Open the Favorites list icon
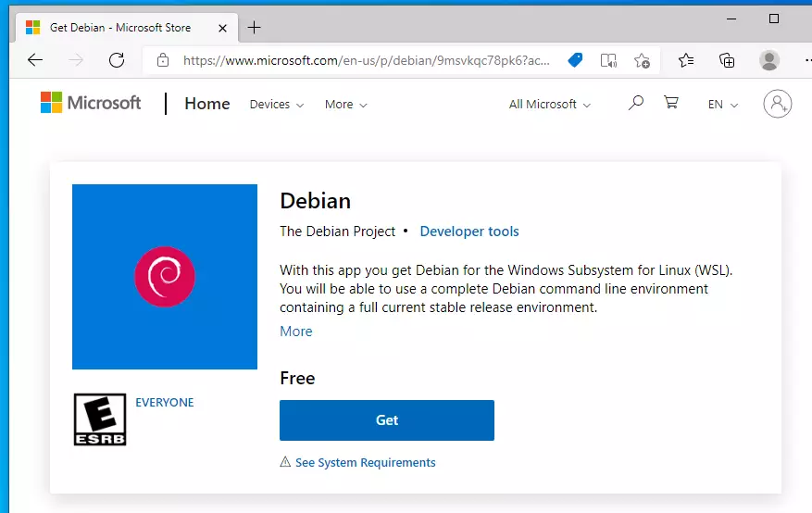This screenshot has width=812, height=513. click(686, 60)
